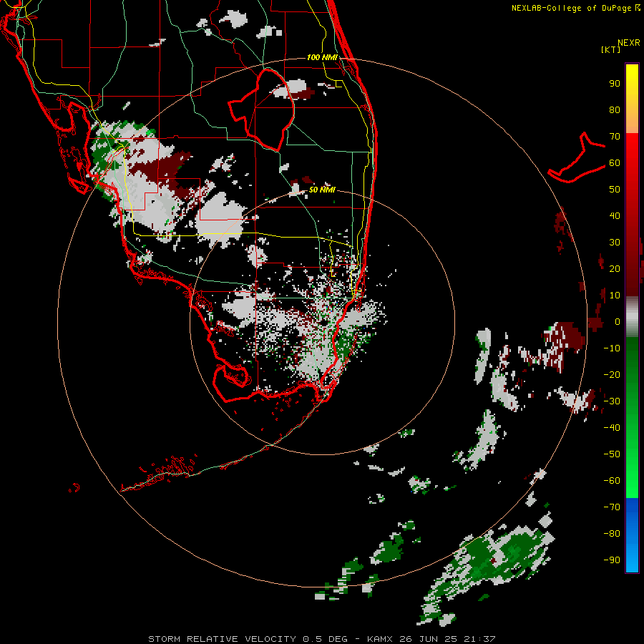Click the 50 value on the velocity scale
644x644 pixels.
click(615, 190)
